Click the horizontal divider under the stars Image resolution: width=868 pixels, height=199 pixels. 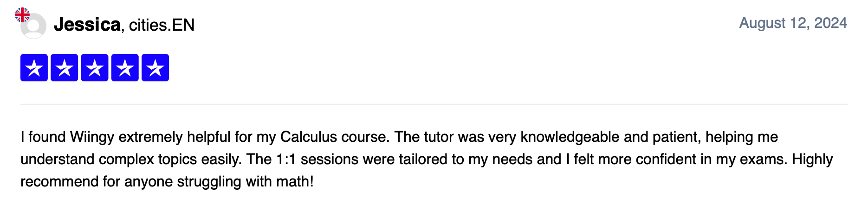point(434,104)
